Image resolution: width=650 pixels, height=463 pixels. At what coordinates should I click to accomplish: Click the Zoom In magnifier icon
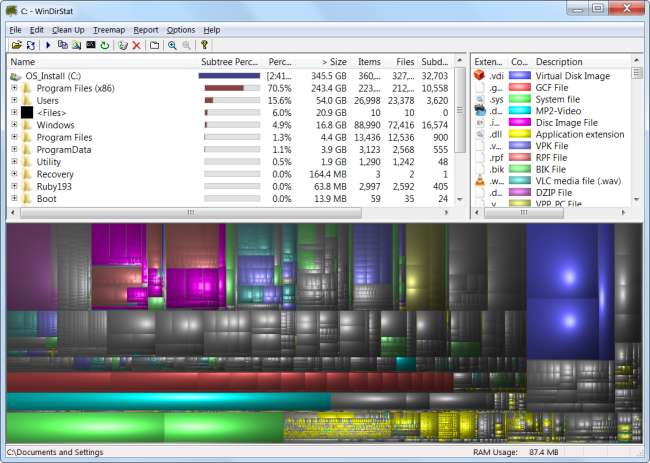pos(172,45)
